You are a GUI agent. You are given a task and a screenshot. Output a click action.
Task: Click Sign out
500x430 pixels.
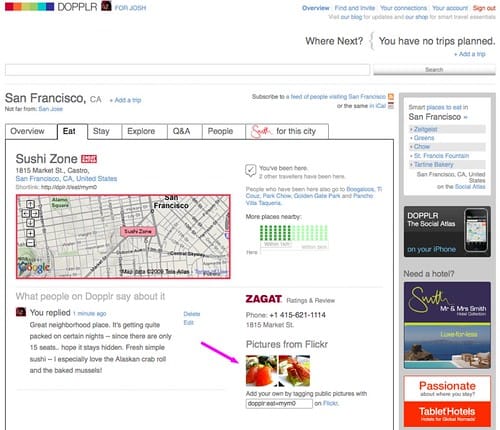tap(484, 8)
